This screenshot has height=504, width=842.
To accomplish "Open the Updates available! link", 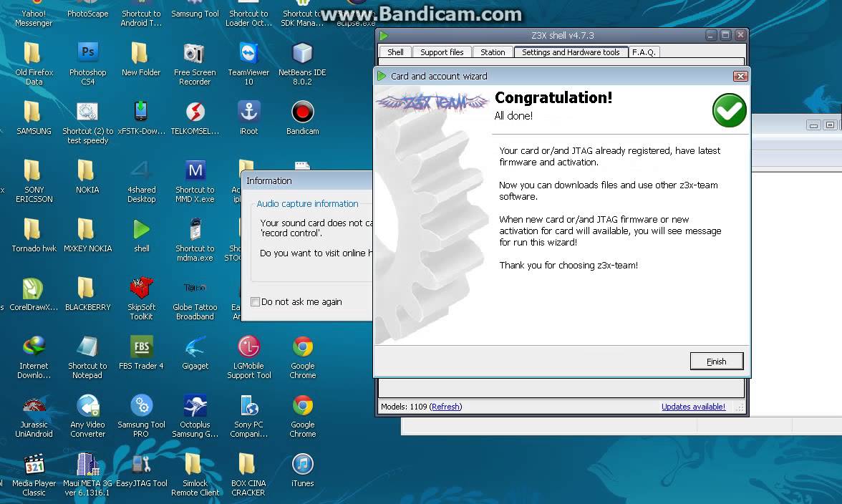I will coord(693,407).
